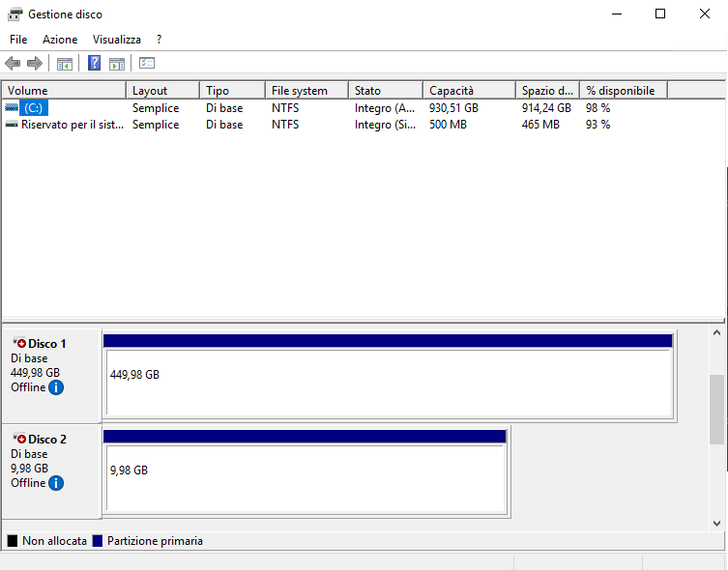728x570 pixels.
Task: Select the Riservato per il sist... volume
Action: coord(73,125)
